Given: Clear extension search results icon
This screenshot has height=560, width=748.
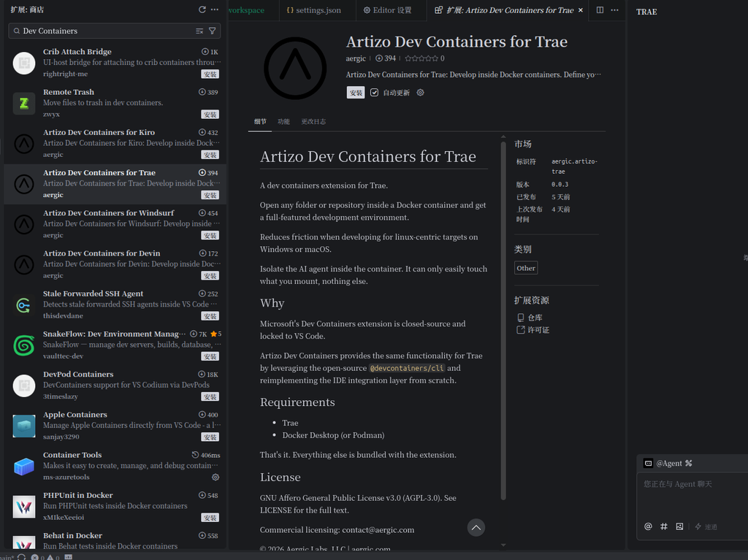Looking at the screenshot, I should (199, 31).
